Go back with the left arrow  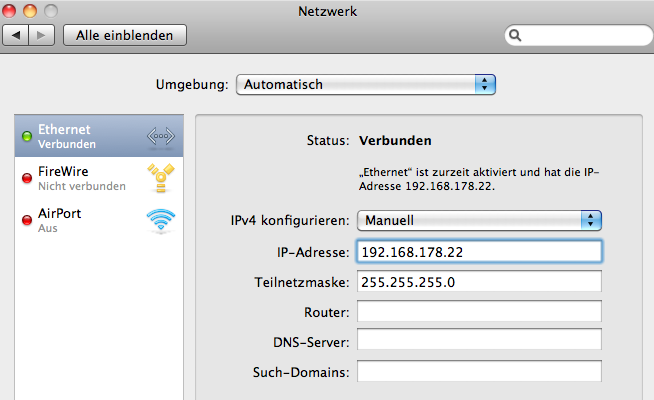[x=17, y=35]
